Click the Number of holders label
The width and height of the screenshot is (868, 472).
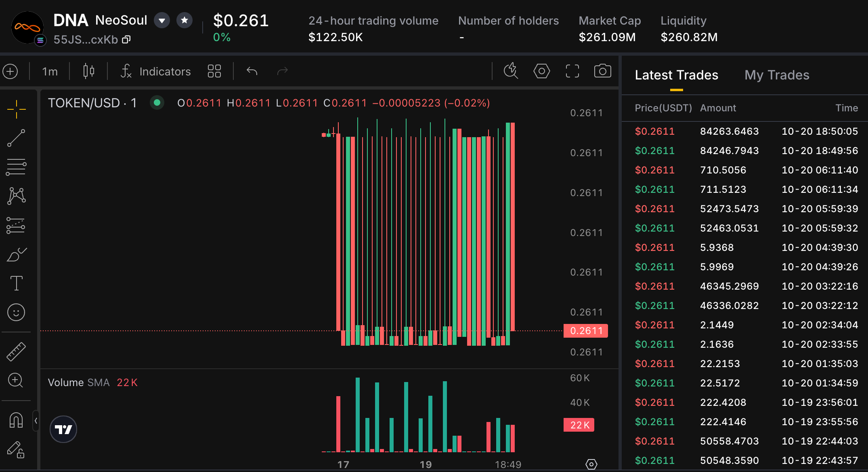tap(508, 21)
